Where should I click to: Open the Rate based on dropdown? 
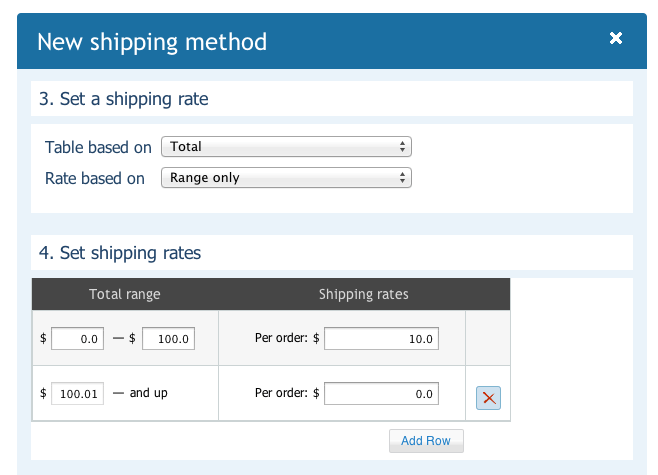(x=286, y=177)
